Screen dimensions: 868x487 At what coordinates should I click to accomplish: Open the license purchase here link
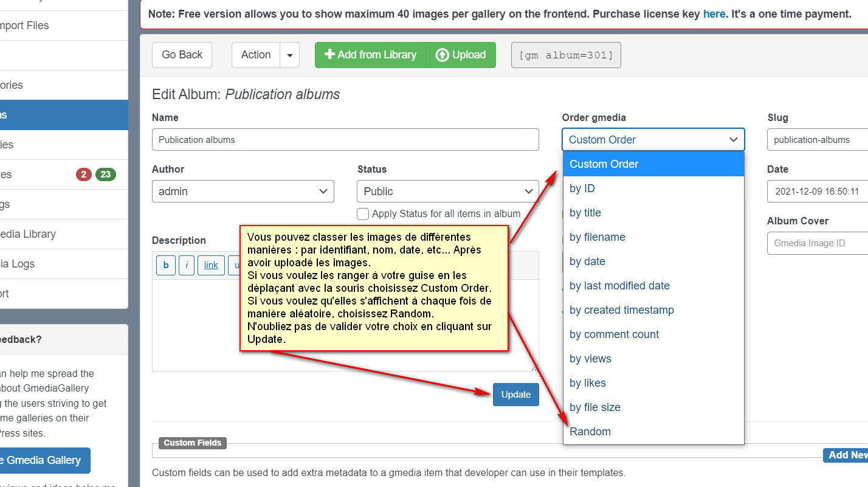pyautogui.click(x=714, y=13)
